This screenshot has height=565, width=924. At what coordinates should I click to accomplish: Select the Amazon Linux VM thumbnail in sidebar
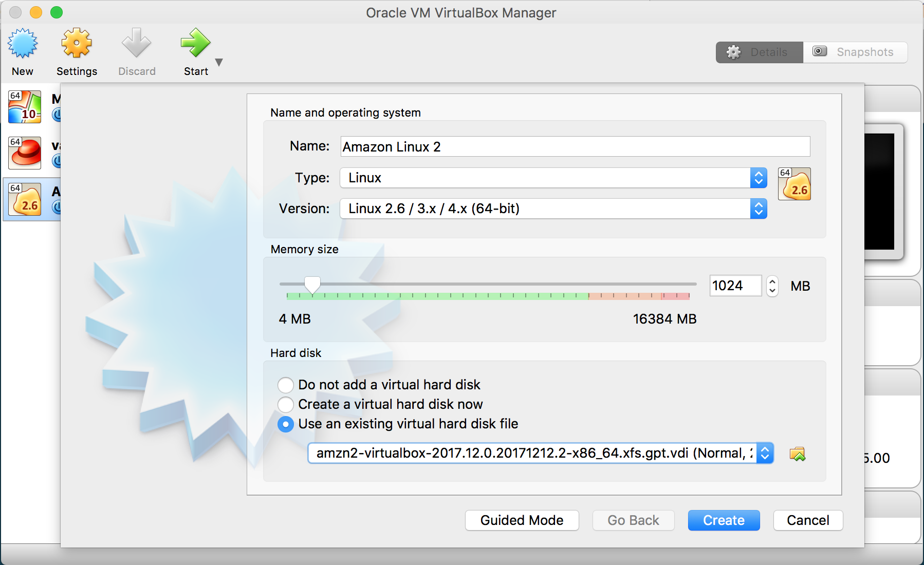point(25,199)
